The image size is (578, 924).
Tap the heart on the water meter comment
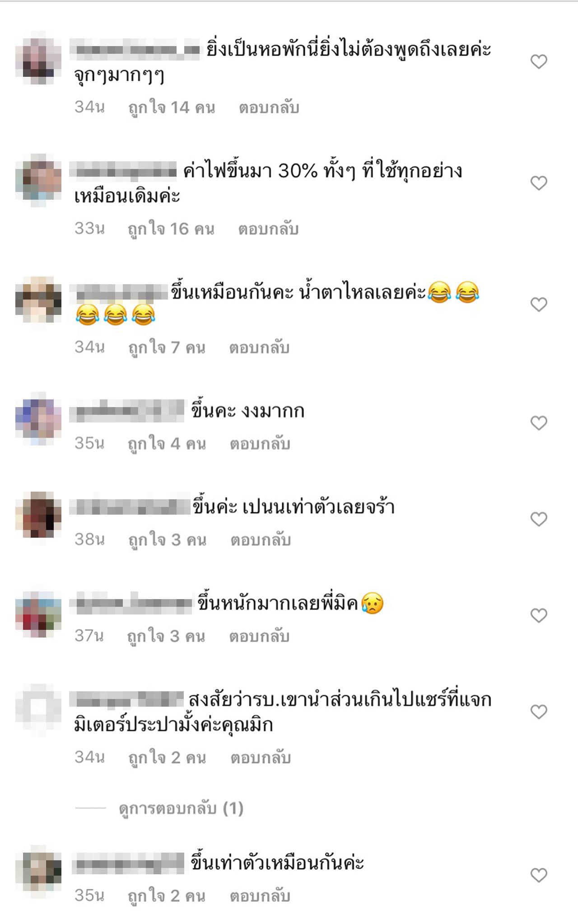538,712
